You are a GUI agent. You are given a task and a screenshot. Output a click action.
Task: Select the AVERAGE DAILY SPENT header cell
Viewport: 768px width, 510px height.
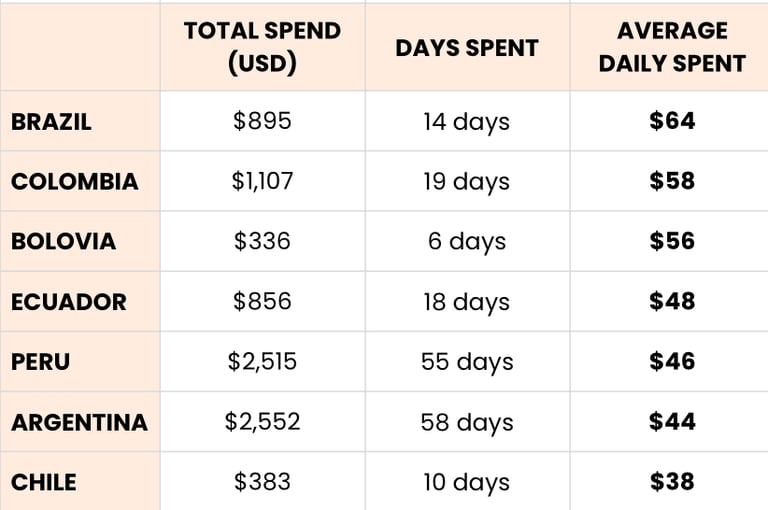[670, 47]
